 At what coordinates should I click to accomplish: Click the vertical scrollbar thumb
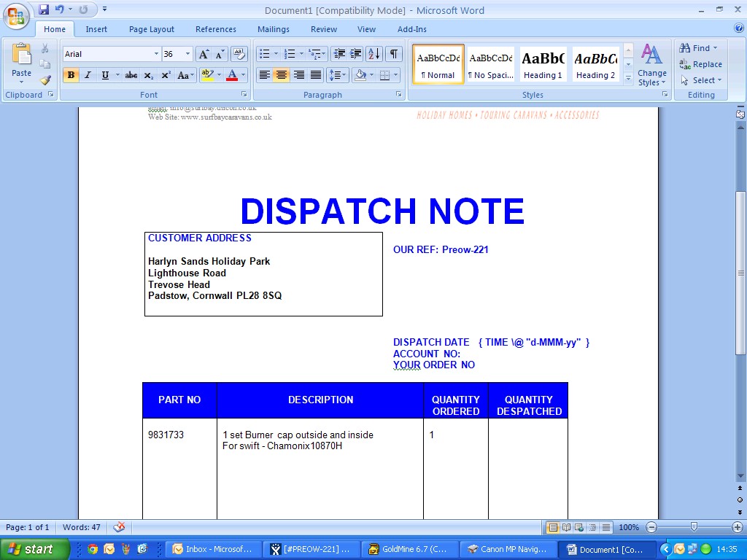click(x=740, y=273)
